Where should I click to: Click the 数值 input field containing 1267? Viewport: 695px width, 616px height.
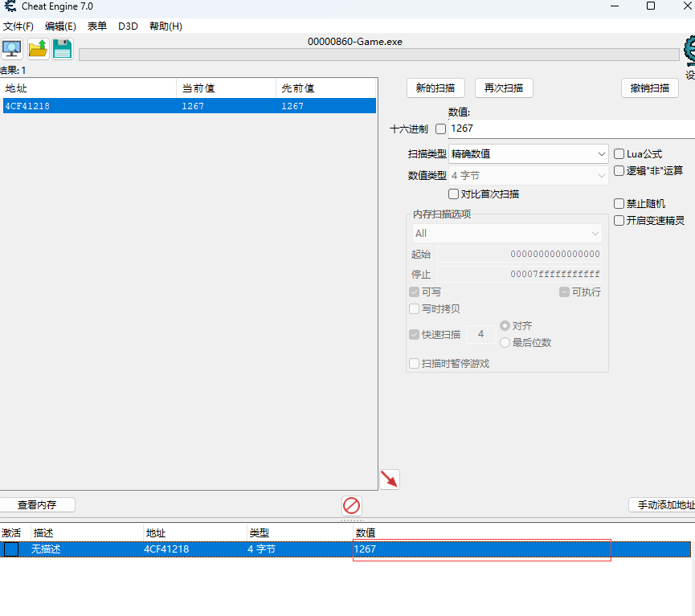pyautogui.click(x=572, y=129)
